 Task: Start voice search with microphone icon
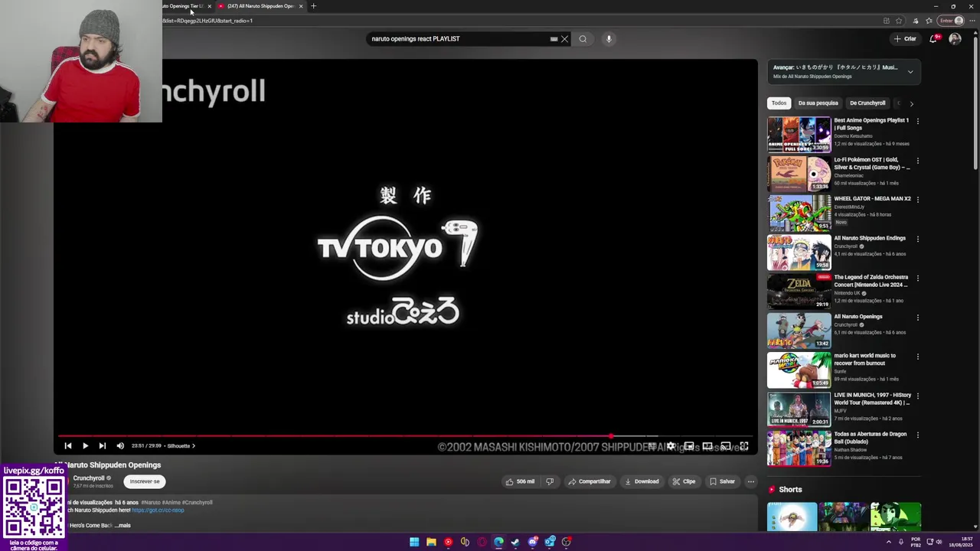[609, 39]
